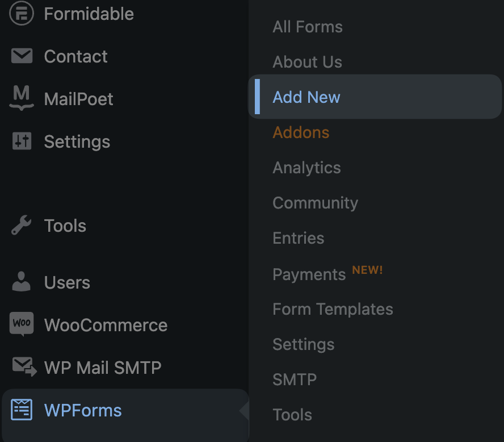
Task: Click the WP Mail SMTP envelope icon
Action: click(24, 366)
